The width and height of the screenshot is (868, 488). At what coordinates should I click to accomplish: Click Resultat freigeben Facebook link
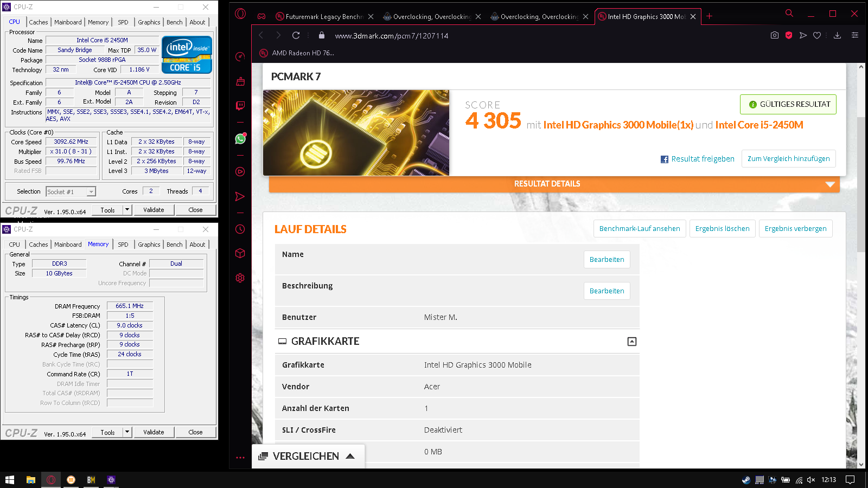click(x=698, y=159)
